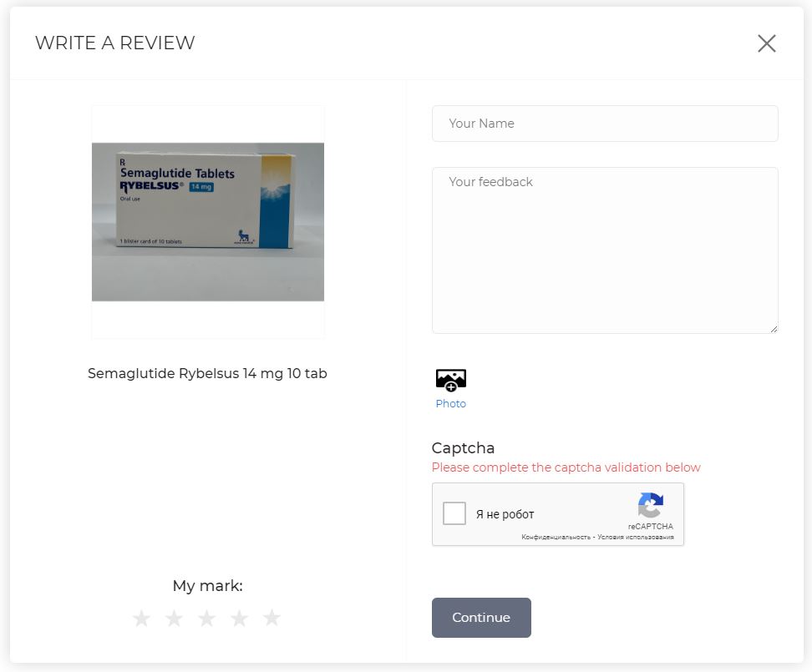This screenshot has height=672, width=812.
Task: Click inside the 'Your feedback' textarea
Action: tap(604, 250)
